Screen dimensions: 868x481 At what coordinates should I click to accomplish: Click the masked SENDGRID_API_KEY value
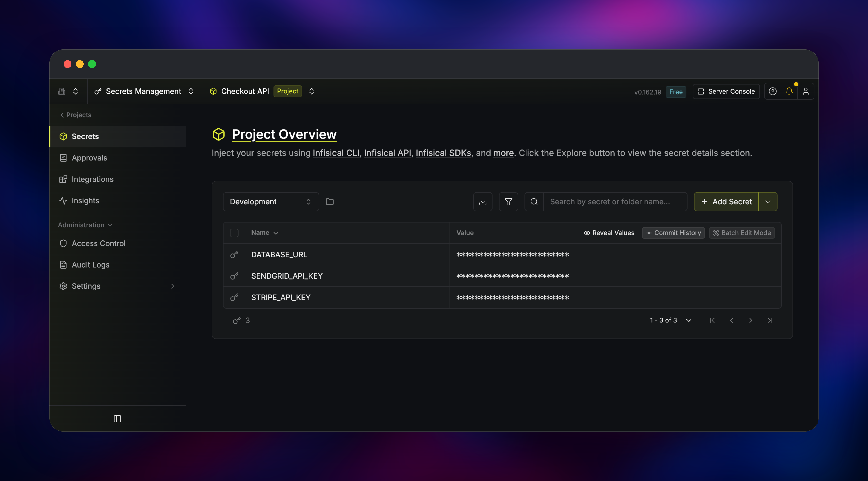click(x=512, y=276)
